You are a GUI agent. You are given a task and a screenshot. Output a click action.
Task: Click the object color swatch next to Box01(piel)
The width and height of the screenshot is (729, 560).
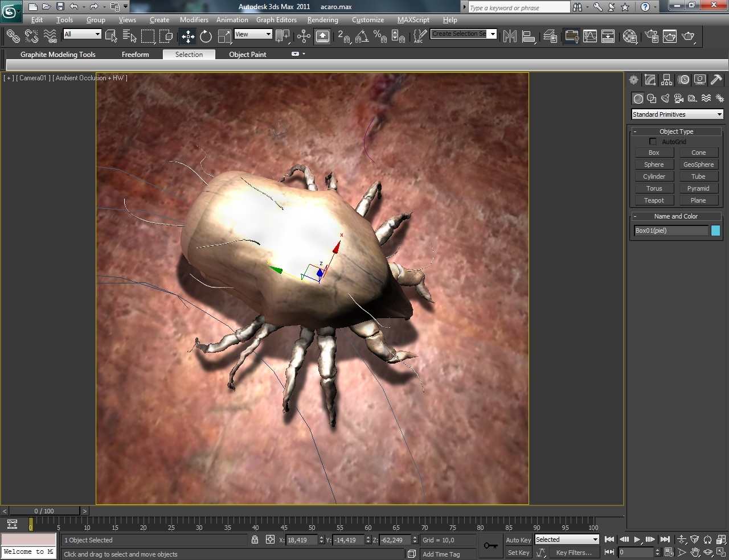(715, 230)
